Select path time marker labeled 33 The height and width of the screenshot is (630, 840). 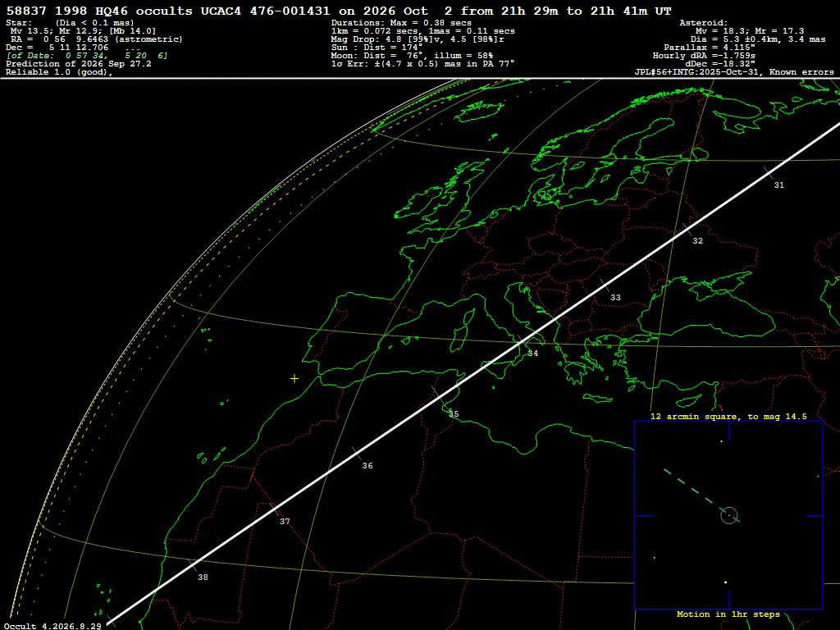(x=615, y=297)
